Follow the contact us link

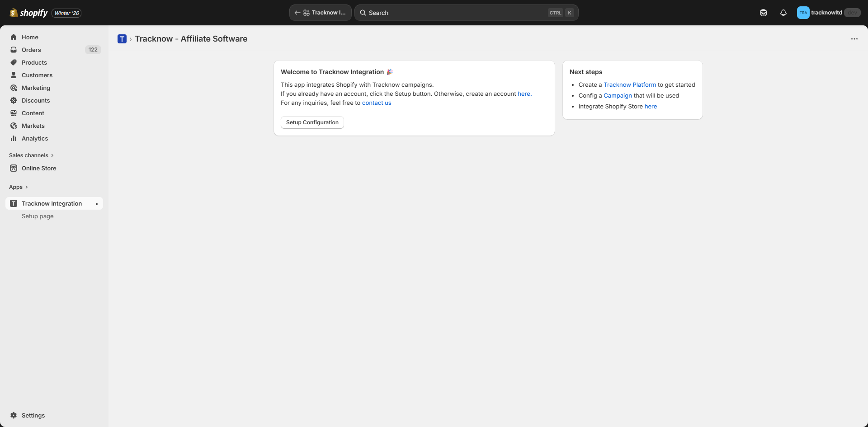point(376,103)
